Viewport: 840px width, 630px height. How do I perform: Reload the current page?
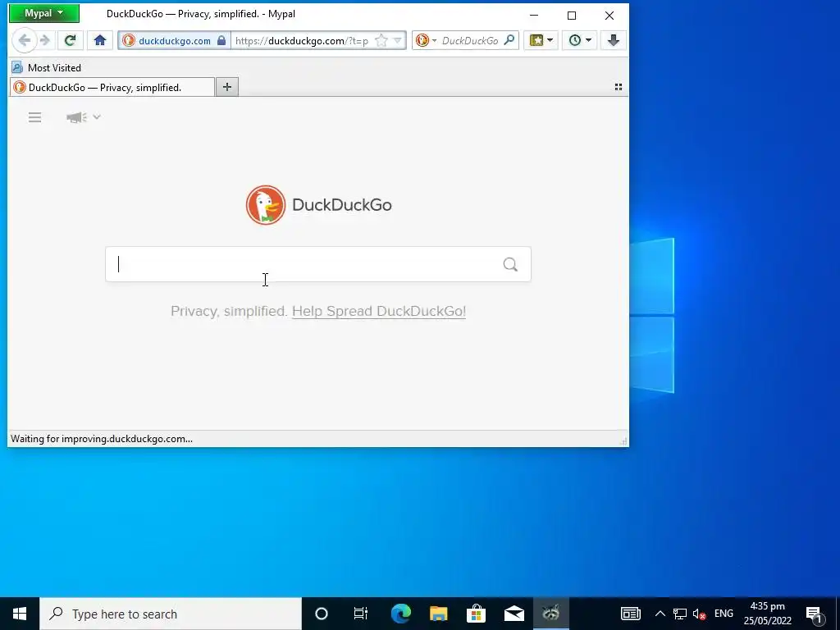click(71, 40)
